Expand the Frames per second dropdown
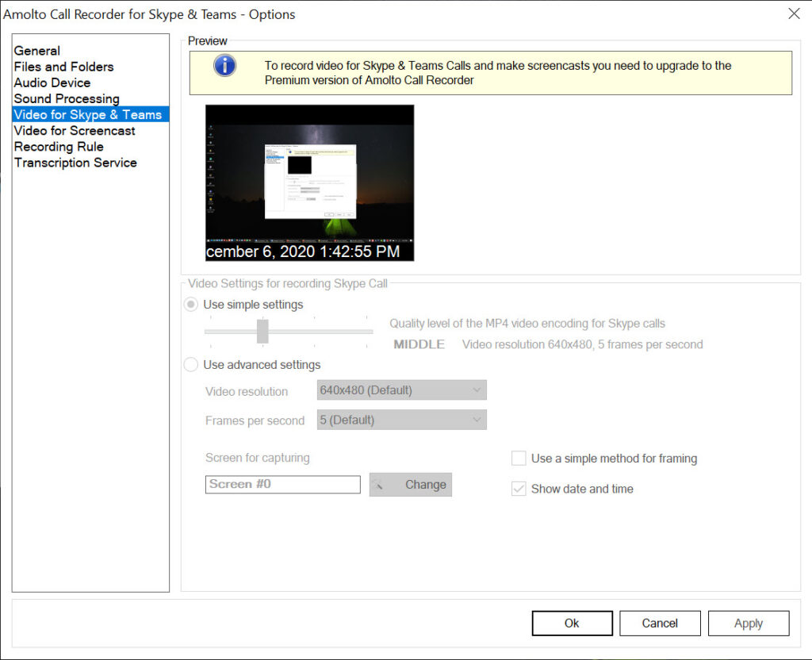The height and width of the screenshot is (660, 812). tap(402, 420)
